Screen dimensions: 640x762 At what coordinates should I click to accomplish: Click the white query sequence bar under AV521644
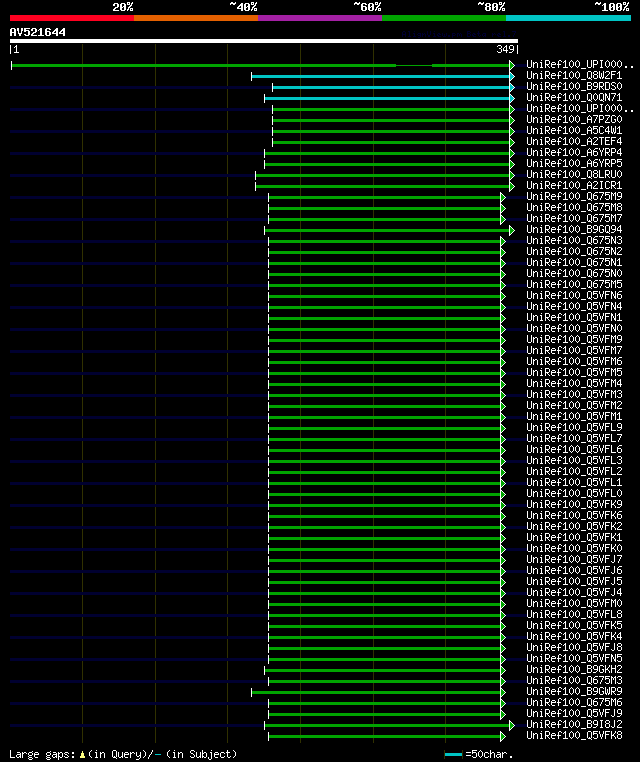264,41
